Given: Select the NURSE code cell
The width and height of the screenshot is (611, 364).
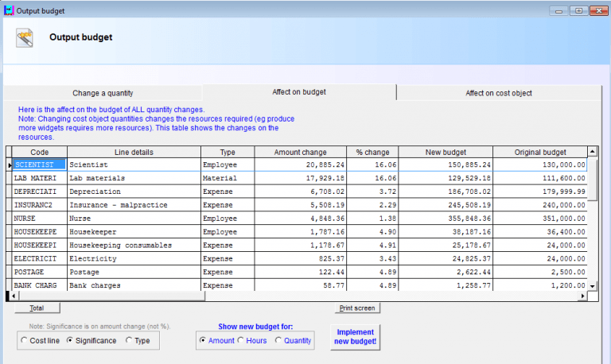Looking at the screenshot, I should pyautogui.click(x=39, y=219).
